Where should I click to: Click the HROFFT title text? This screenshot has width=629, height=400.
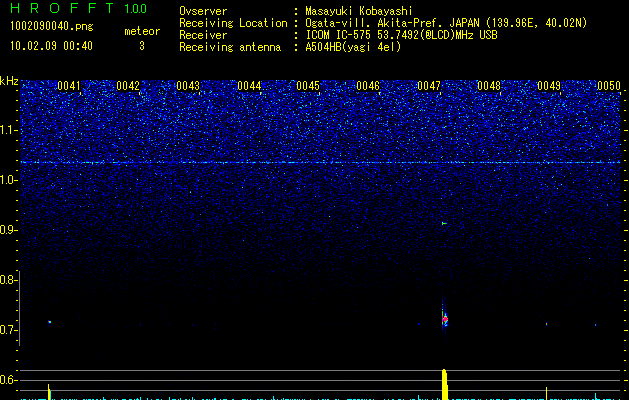coord(62,8)
